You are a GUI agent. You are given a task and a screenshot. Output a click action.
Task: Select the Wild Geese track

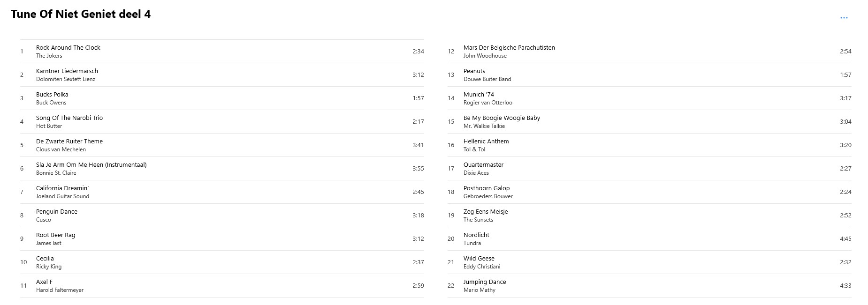tap(649, 262)
